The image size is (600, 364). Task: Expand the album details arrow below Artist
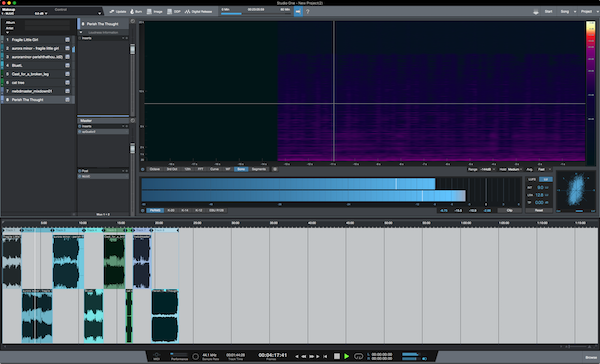point(7,33)
